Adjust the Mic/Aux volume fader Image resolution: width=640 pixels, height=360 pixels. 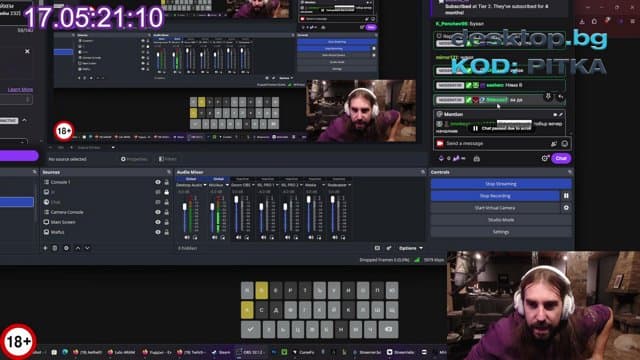pyautogui.click(x=212, y=207)
